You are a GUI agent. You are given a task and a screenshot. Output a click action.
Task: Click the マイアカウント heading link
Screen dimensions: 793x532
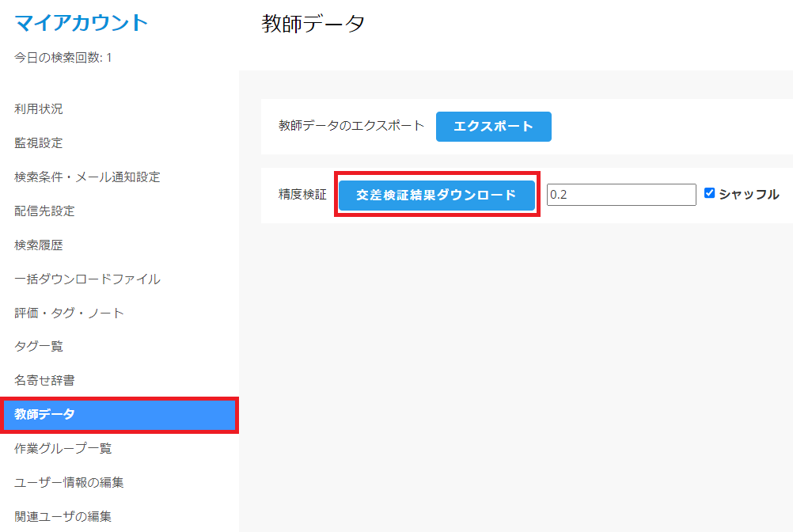[x=82, y=22]
